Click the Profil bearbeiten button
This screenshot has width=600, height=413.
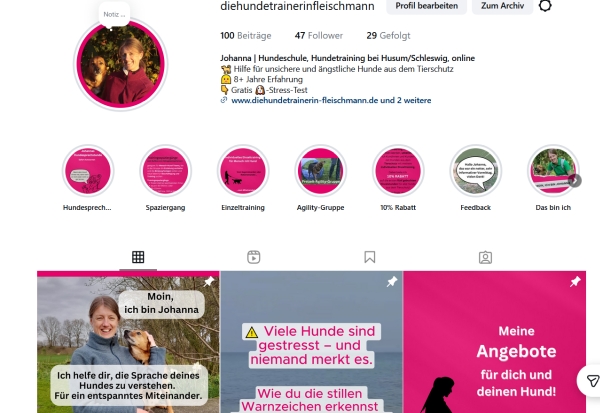pyautogui.click(x=427, y=6)
